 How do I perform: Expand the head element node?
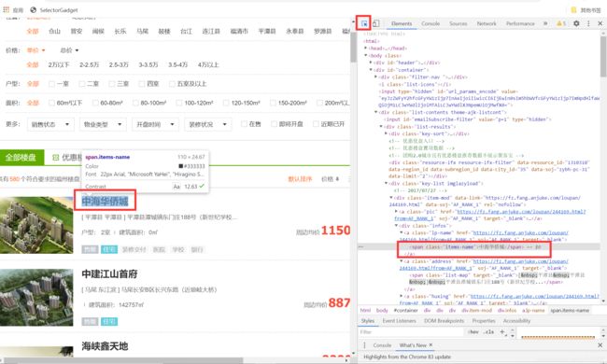366,48
